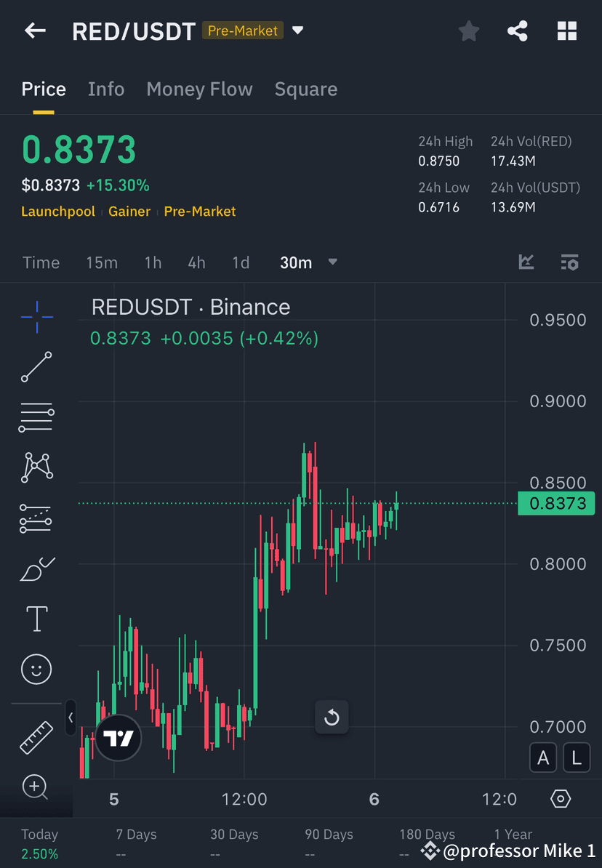Viewport: 602px width, 868px height.
Task: Open the Info tab
Action: tap(106, 89)
